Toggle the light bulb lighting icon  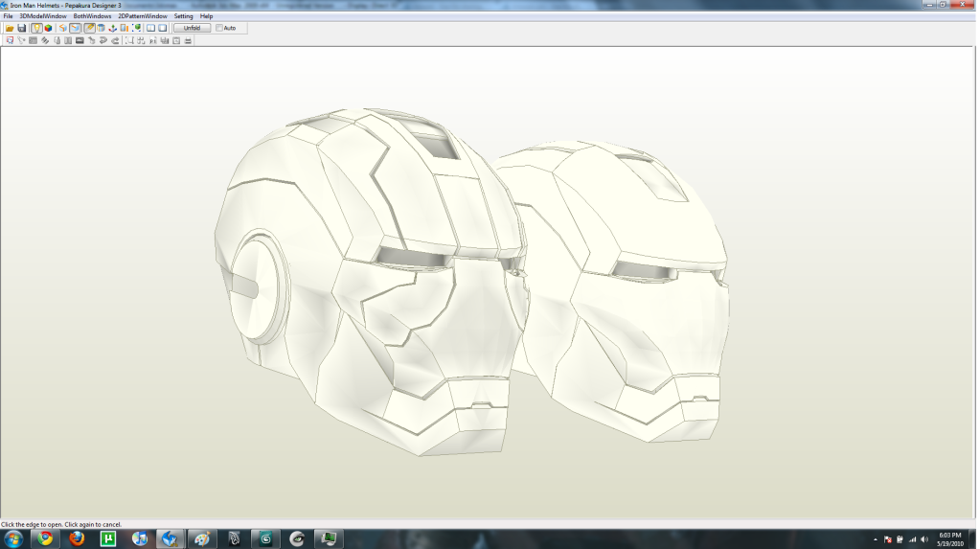point(36,28)
